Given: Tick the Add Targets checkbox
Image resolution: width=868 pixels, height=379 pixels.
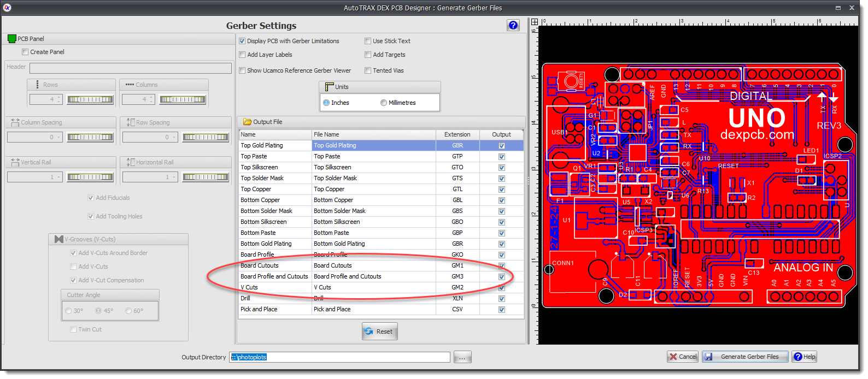Looking at the screenshot, I should 368,55.
